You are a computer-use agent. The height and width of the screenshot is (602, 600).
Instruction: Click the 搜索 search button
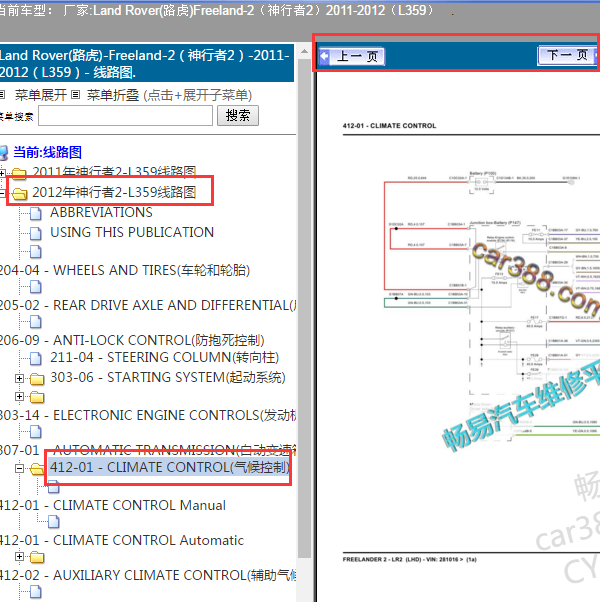(238, 115)
